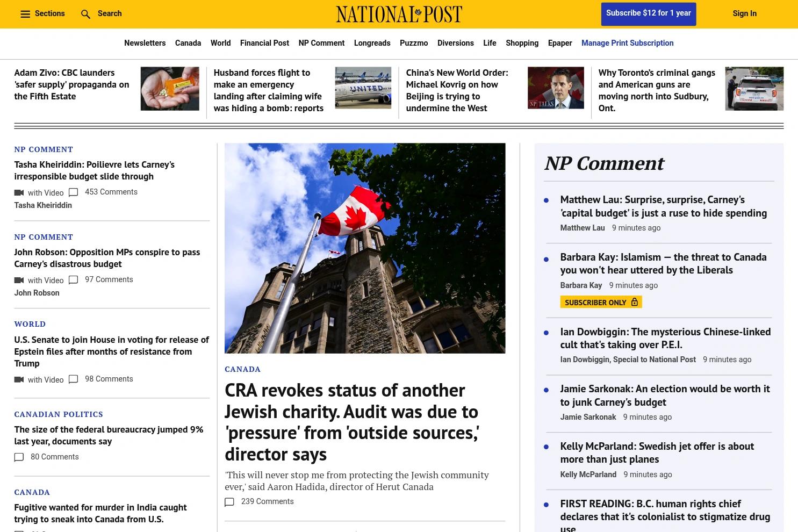The image size is (798, 532).
Task: Open John Robson author byline
Action: pos(37,293)
